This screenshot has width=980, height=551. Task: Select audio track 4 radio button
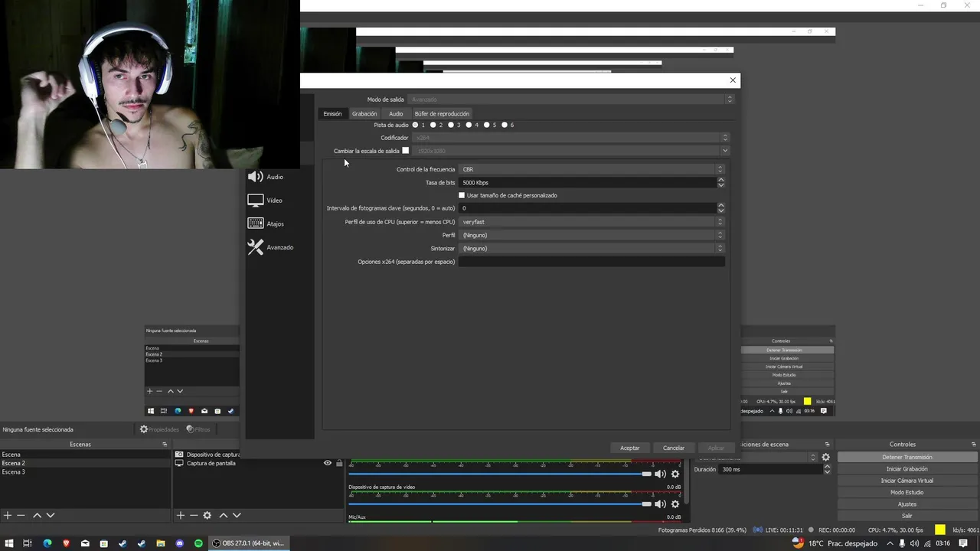point(469,125)
